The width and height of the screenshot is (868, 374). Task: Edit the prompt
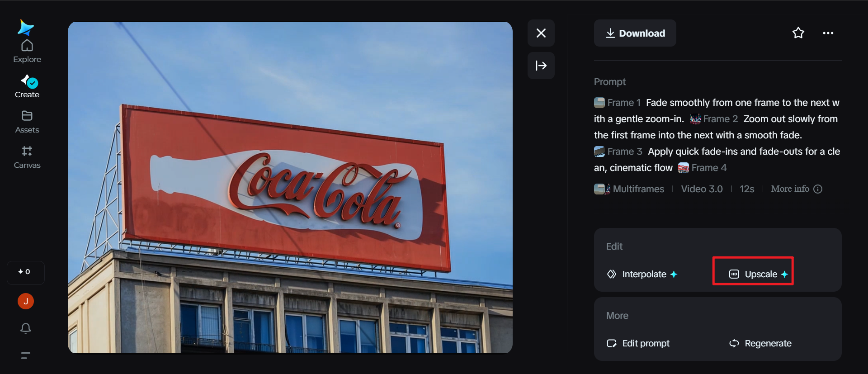[x=638, y=343]
